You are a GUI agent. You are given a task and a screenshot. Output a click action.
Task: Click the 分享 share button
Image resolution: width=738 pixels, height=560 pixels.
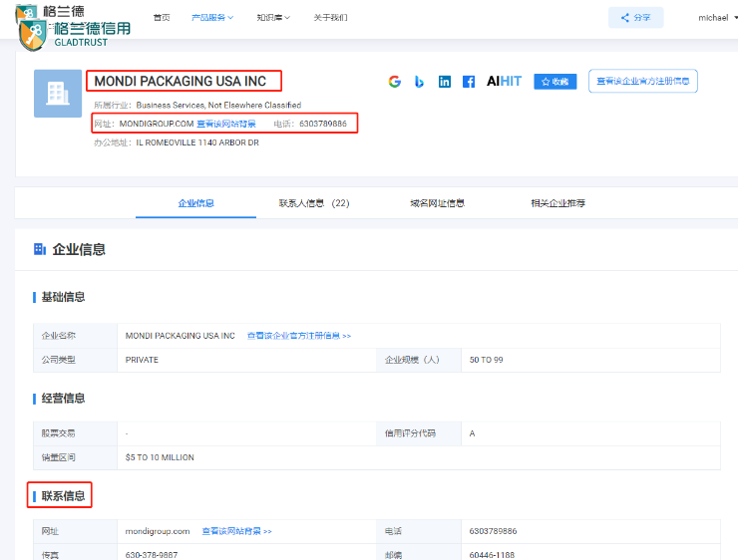636,17
